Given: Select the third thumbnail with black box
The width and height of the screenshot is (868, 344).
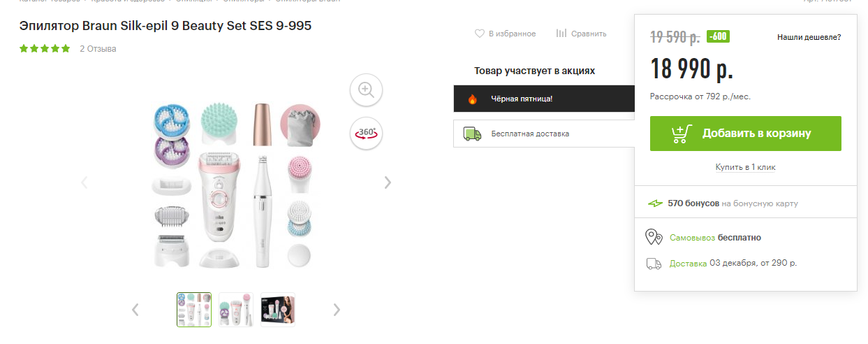Looking at the screenshot, I should pyautogui.click(x=278, y=310).
